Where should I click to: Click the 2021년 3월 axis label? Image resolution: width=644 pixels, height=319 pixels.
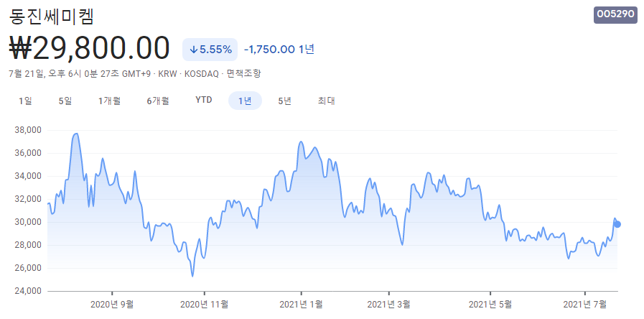(x=388, y=304)
